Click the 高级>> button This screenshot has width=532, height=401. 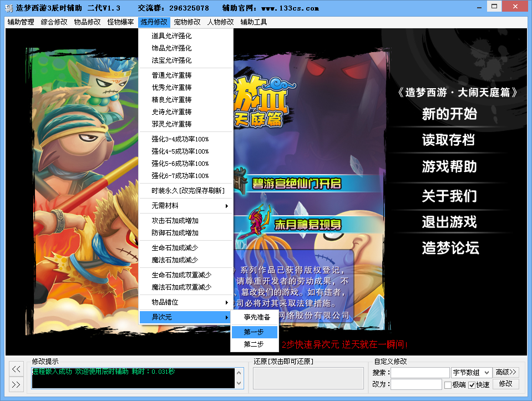[506, 372]
